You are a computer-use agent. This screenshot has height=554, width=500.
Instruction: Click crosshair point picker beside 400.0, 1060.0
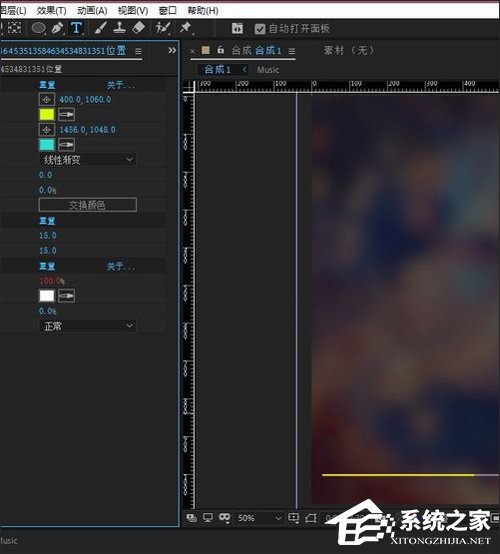pyautogui.click(x=47, y=100)
